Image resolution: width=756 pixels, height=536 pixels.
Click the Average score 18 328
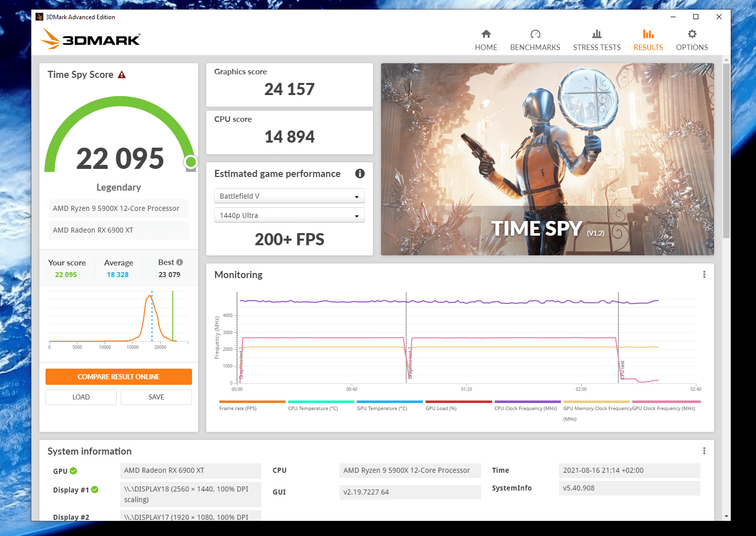coord(118,275)
